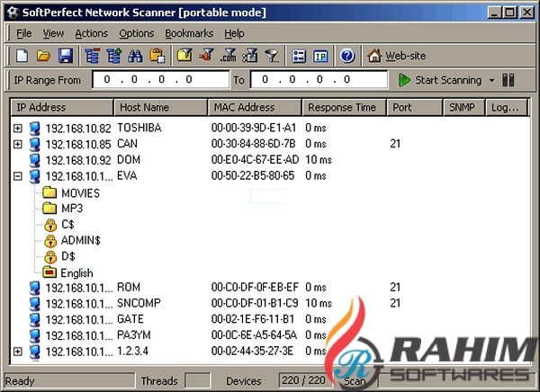Screen dimensions: 540x392
Task: Open the Bookmarks menu
Action: (x=189, y=33)
